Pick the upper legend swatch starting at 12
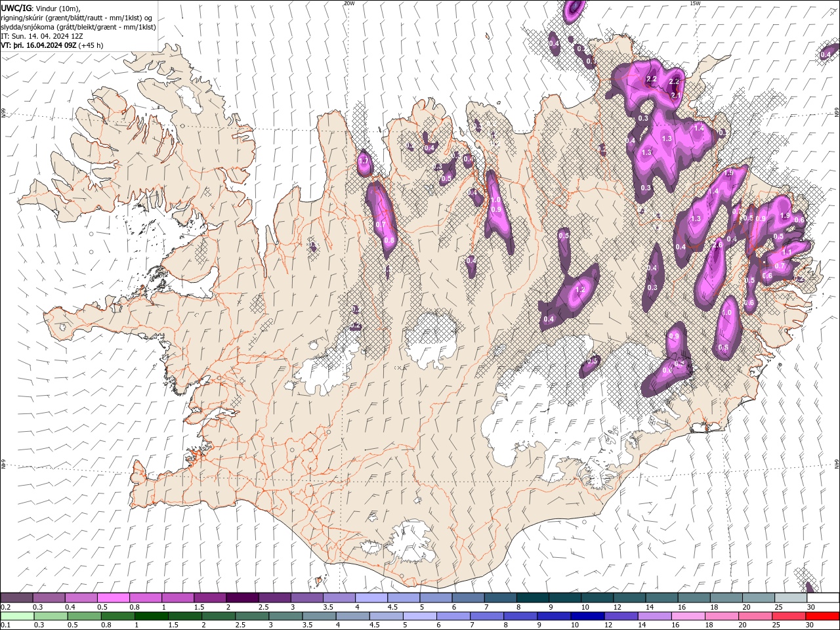The width and height of the screenshot is (840, 630). (x=629, y=598)
